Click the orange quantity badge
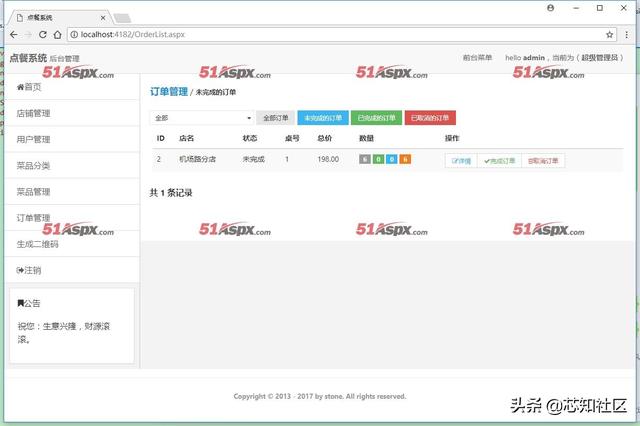 [x=405, y=159]
